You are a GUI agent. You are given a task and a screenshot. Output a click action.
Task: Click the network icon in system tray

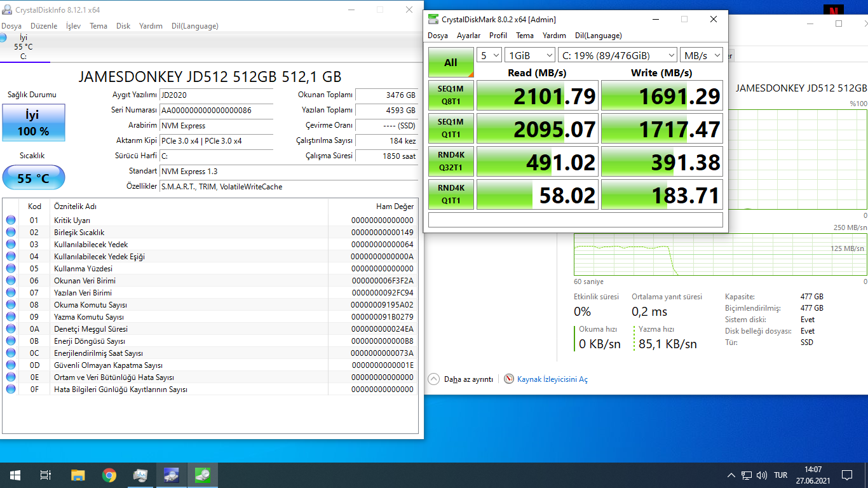747,475
